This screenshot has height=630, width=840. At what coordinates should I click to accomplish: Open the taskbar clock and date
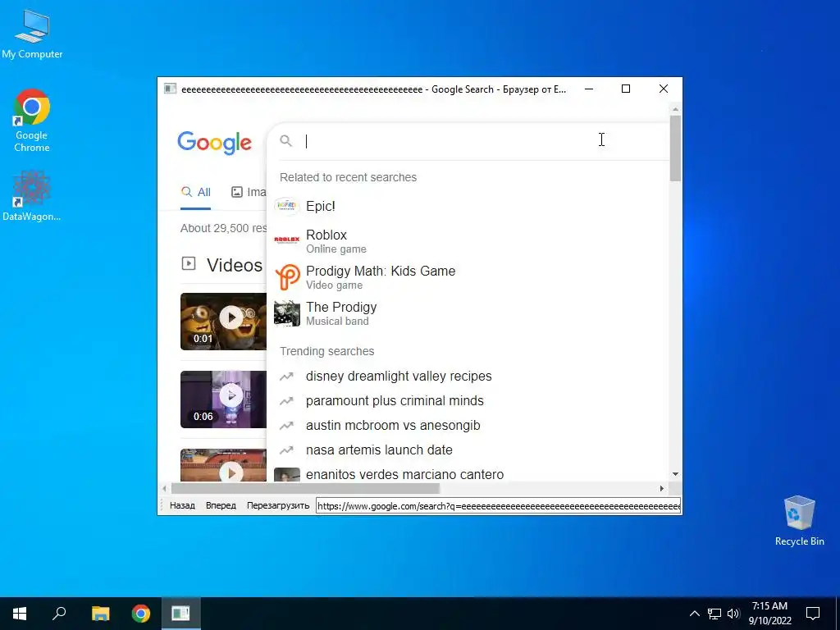769,614
